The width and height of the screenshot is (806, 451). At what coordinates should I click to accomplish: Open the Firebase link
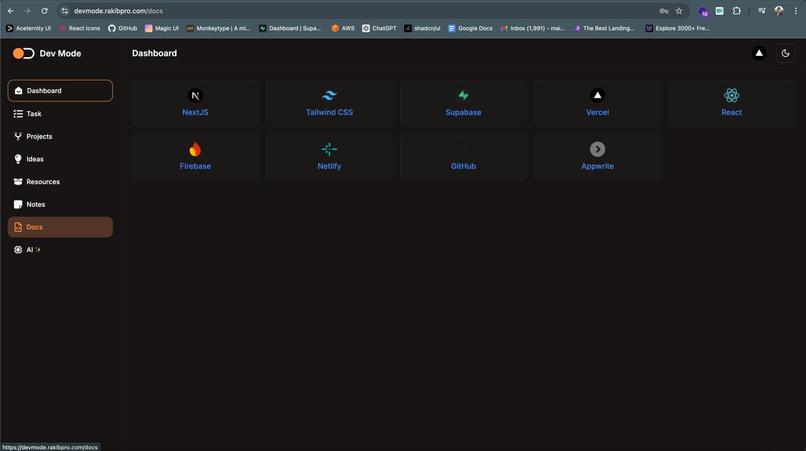point(195,166)
